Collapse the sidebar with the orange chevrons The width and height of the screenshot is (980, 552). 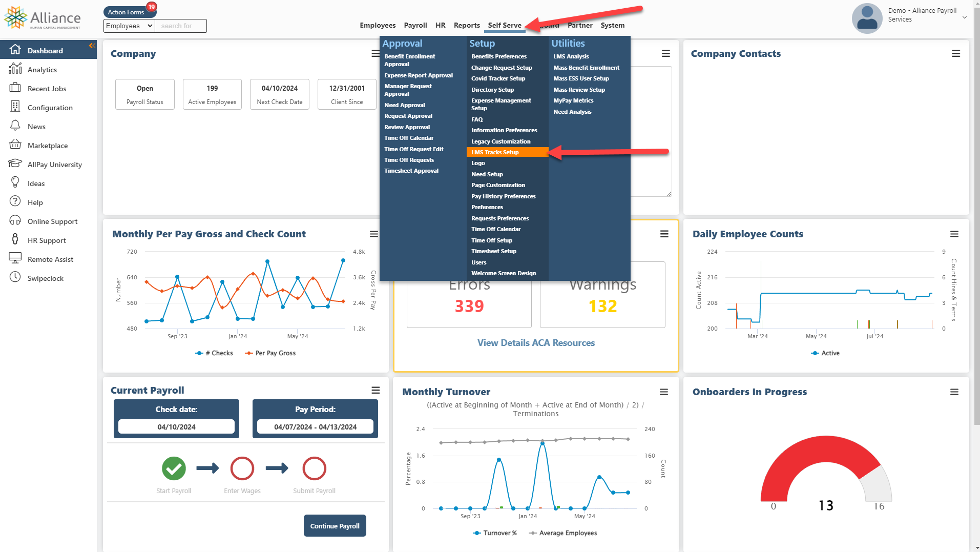(92, 46)
